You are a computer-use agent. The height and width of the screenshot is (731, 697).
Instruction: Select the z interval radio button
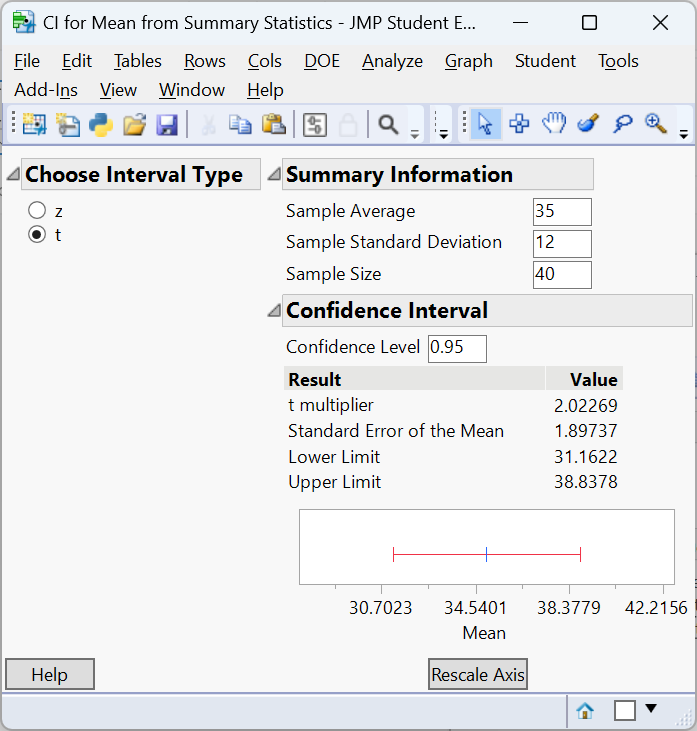[37, 211]
